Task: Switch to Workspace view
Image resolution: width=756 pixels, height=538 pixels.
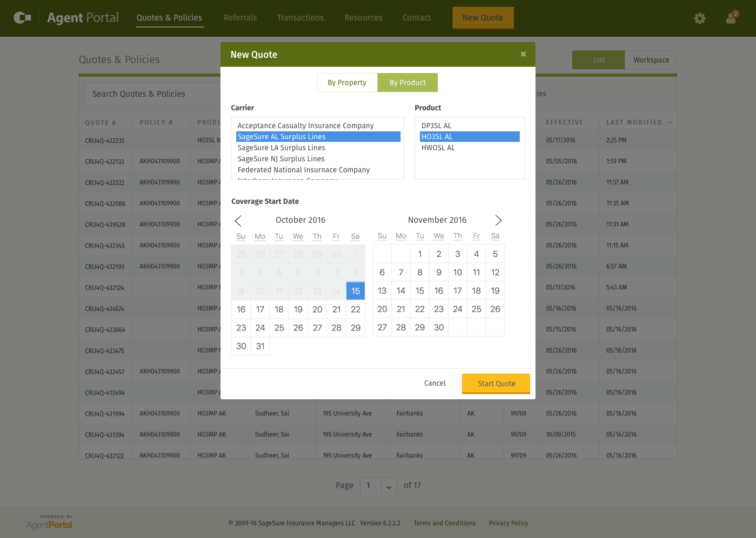Action: [x=651, y=60]
